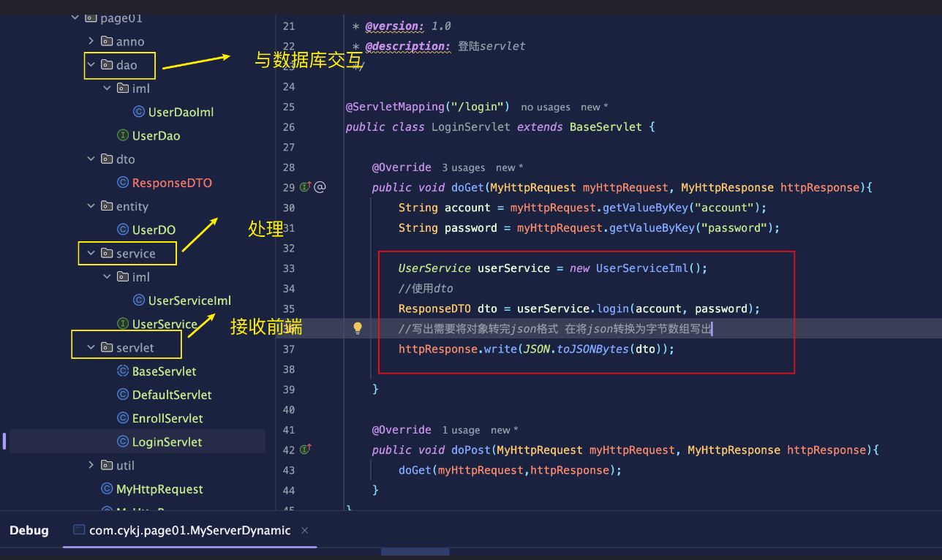Click line number 33 in the gutter
Screen dimensions: 942x560
click(x=288, y=268)
